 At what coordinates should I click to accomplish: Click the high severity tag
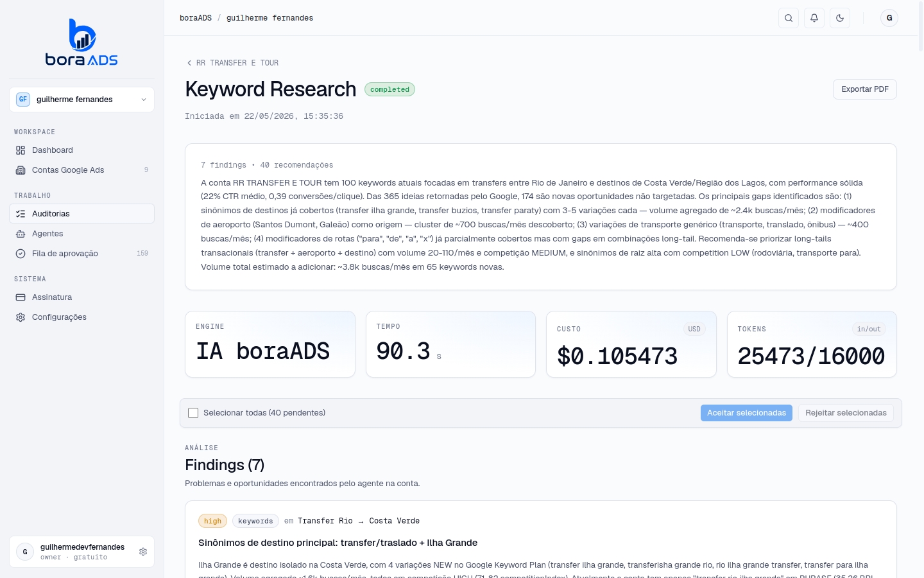click(x=212, y=521)
